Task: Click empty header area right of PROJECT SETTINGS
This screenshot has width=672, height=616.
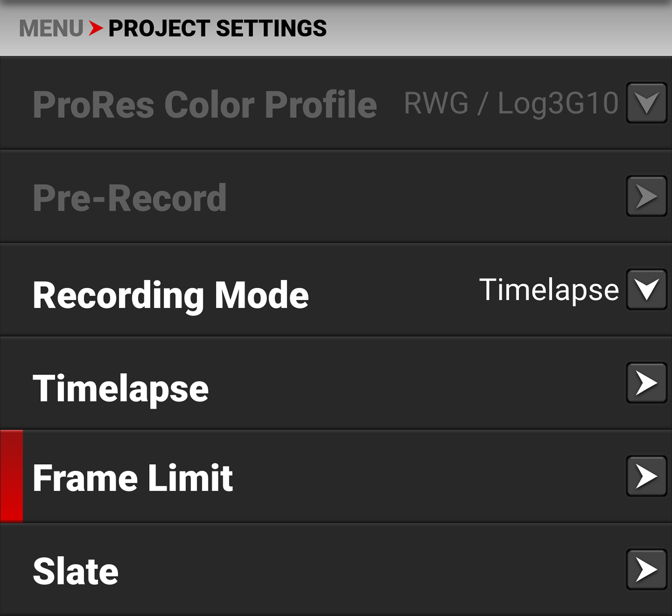Action: pos(493,29)
